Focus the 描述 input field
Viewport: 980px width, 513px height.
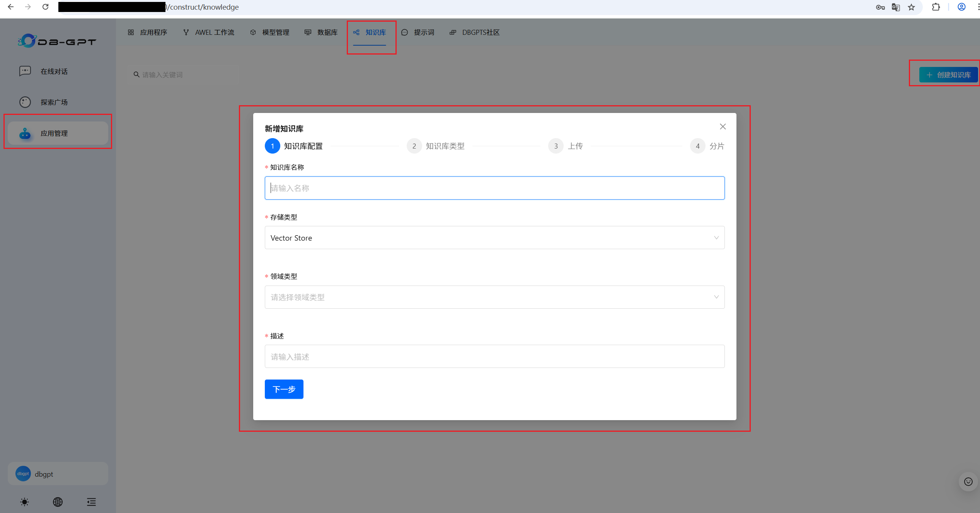tap(494, 356)
